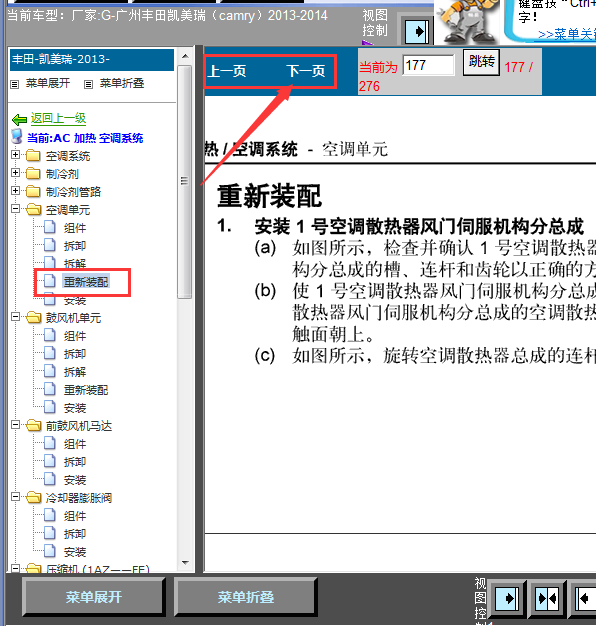Click the 制冷剂 folder icon
The width and height of the screenshot is (596, 626).
(33, 173)
